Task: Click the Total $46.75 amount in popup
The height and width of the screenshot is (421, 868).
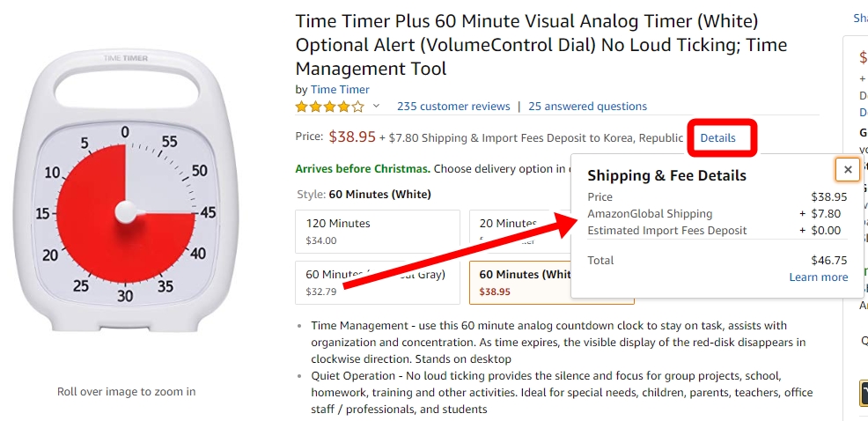Action: coord(828,261)
